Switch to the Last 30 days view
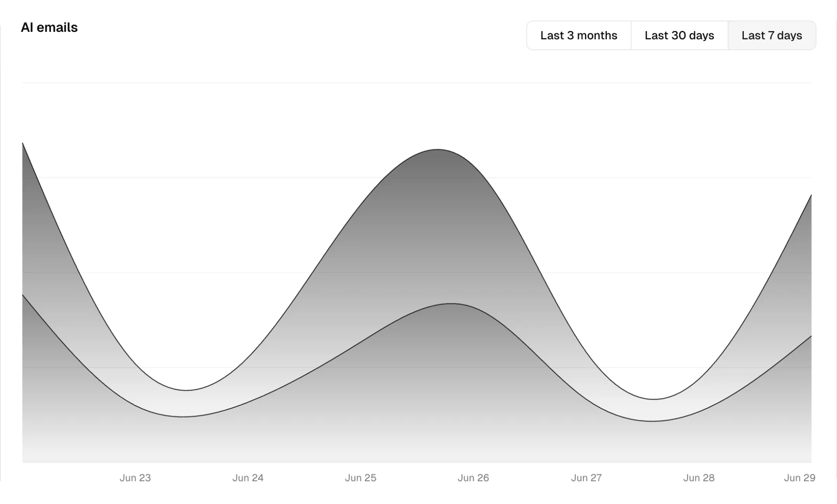837x504 pixels. coord(679,35)
